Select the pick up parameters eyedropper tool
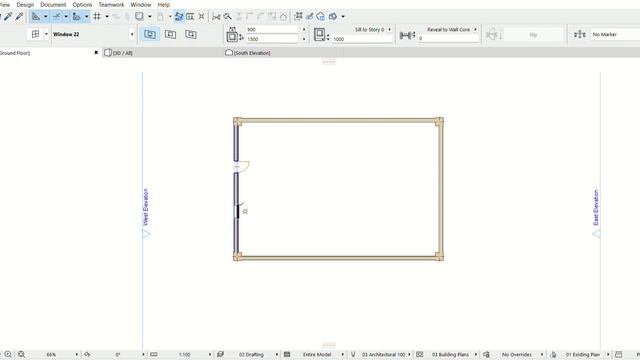Screen dimensions: 640x360 pos(8,16)
